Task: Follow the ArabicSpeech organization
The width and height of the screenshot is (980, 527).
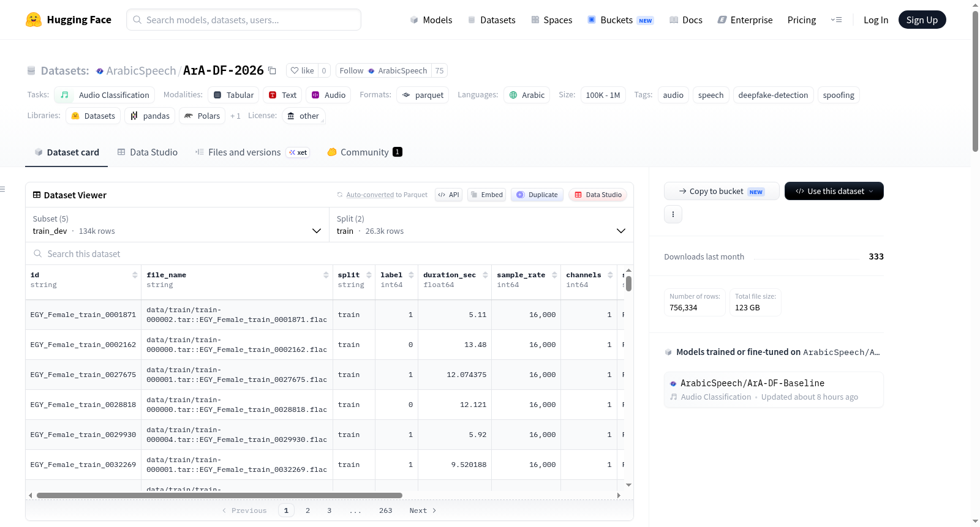Action: 383,70
